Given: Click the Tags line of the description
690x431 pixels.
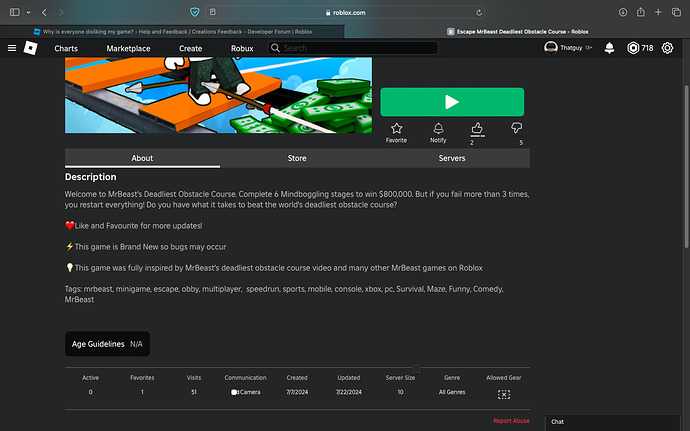Looking at the screenshot, I should [x=284, y=294].
